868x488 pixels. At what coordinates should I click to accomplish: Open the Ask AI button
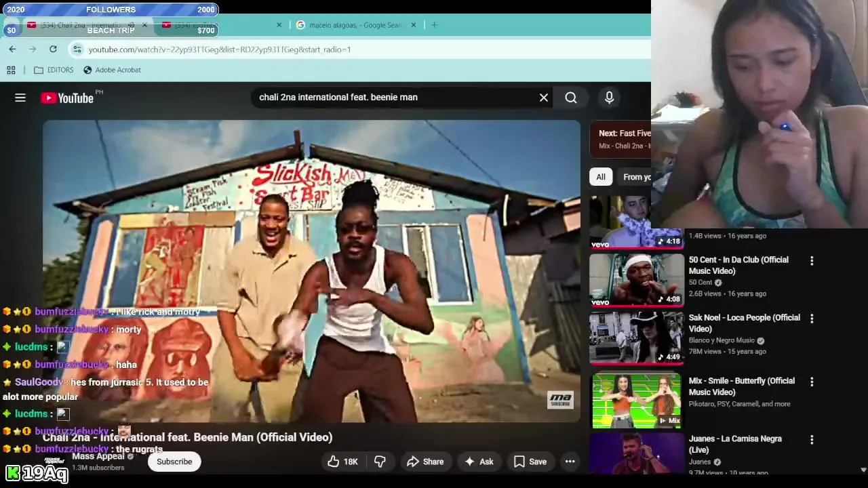[x=478, y=462]
